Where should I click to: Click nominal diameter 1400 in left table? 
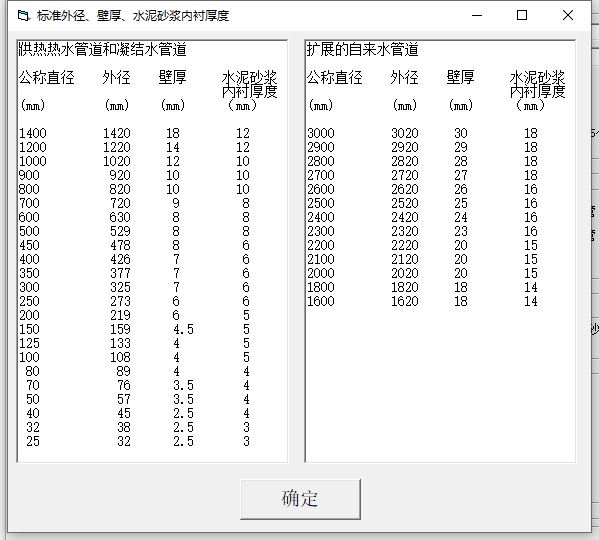tap(33, 133)
